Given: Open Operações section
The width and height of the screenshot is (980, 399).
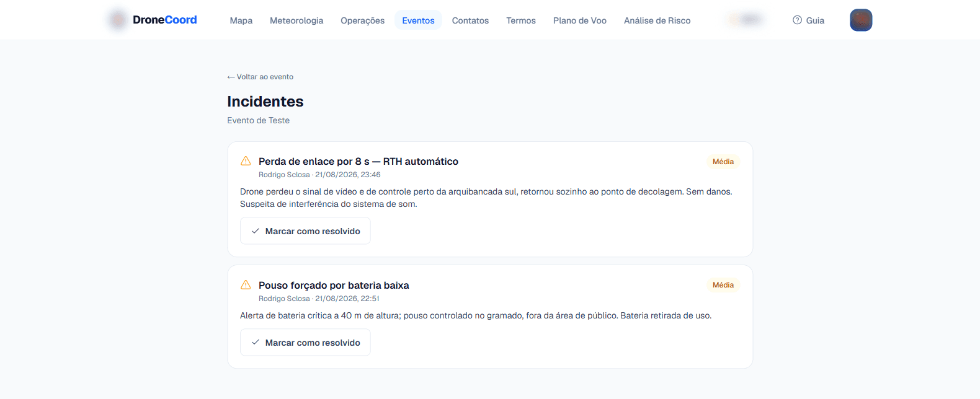Looking at the screenshot, I should coord(362,20).
